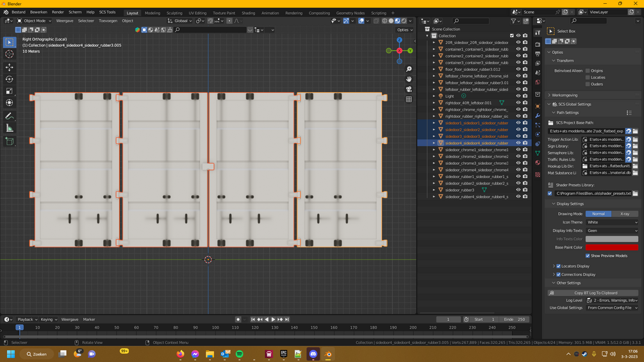The width and height of the screenshot is (644, 362).
Task: Hide the Light object with eye icon
Action: (x=518, y=96)
